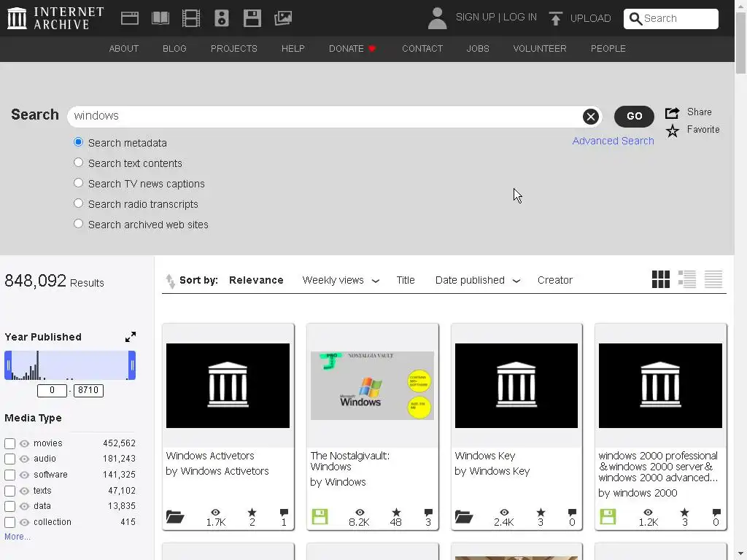747x560 pixels.
Task: Open the Images icon in top bar
Action: (x=283, y=18)
